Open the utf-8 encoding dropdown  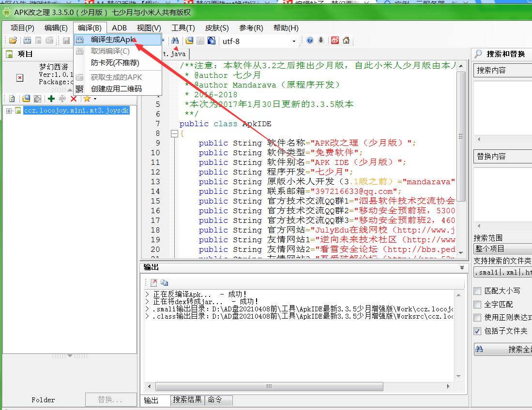coord(293,41)
